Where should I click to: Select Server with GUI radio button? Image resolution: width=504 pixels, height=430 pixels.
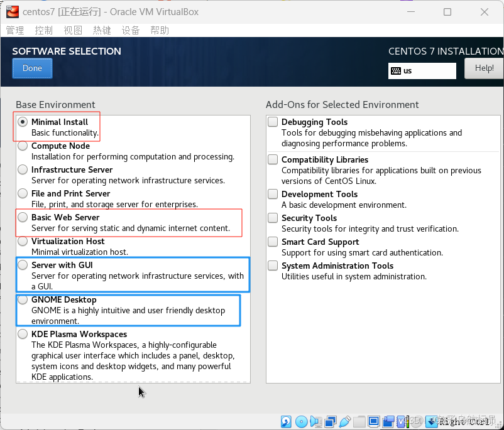(x=23, y=265)
